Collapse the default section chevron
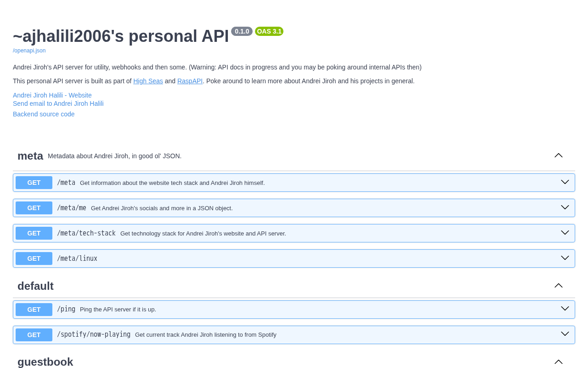Image resolution: width=588 pixels, height=368 pixels. click(558, 286)
